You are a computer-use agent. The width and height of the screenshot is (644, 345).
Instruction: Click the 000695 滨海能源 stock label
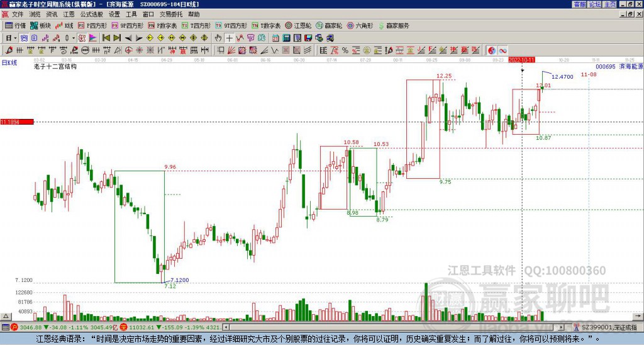point(619,67)
